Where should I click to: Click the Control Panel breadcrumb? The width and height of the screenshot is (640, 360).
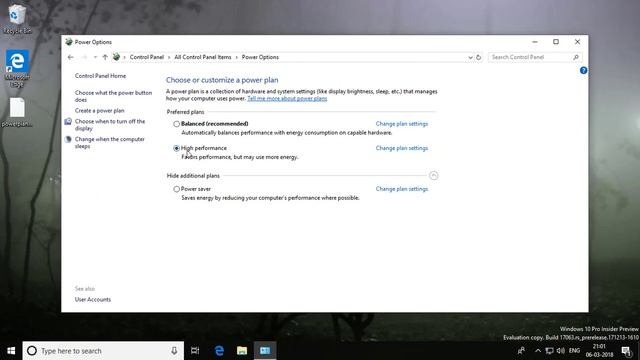pos(147,57)
